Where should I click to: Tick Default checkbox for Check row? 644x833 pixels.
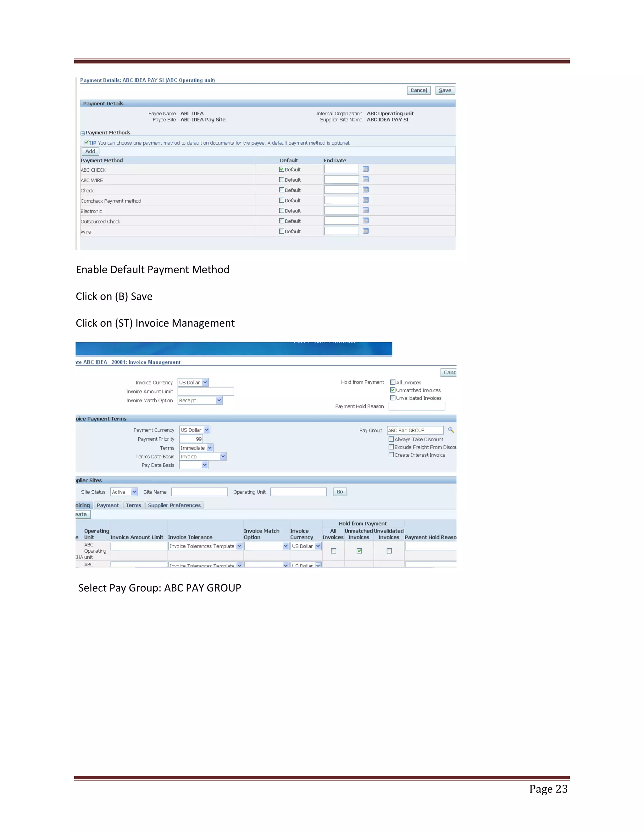coord(281,190)
